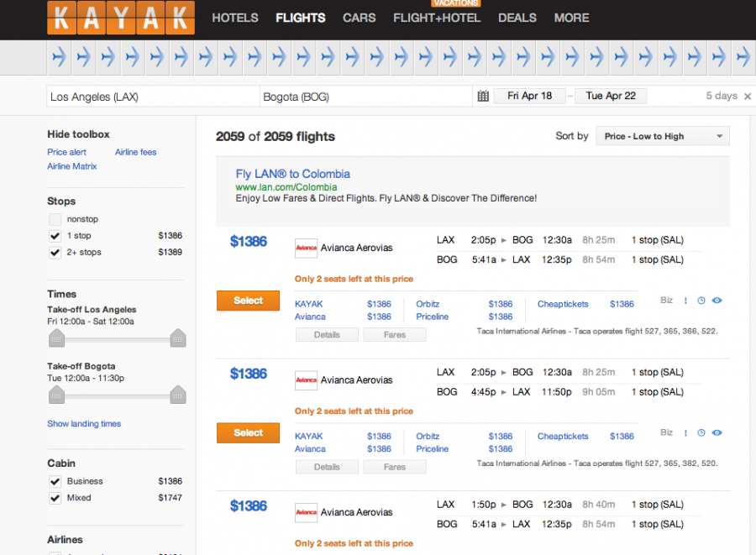Check the nonstop flights checkbox

[x=55, y=219]
